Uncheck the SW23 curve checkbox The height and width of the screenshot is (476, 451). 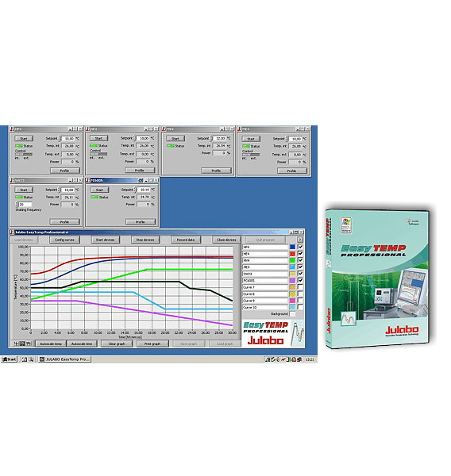pyautogui.click(x=300, y=273)
